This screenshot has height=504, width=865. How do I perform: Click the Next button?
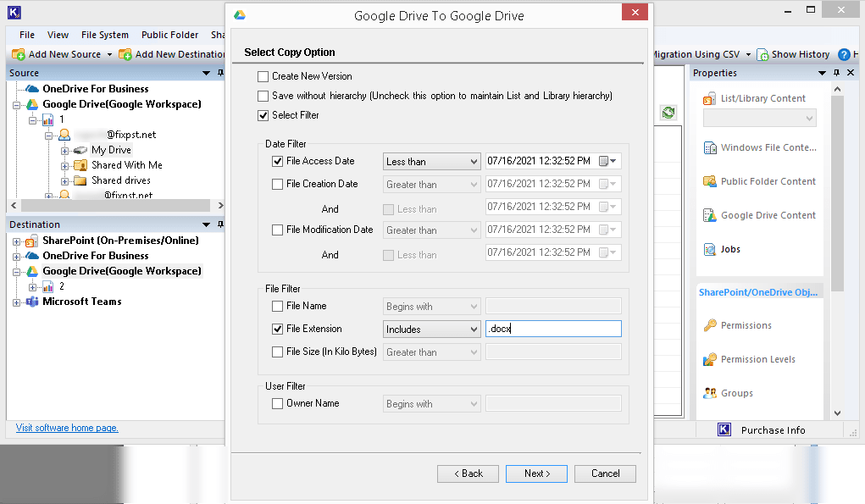tap(536, 474)
